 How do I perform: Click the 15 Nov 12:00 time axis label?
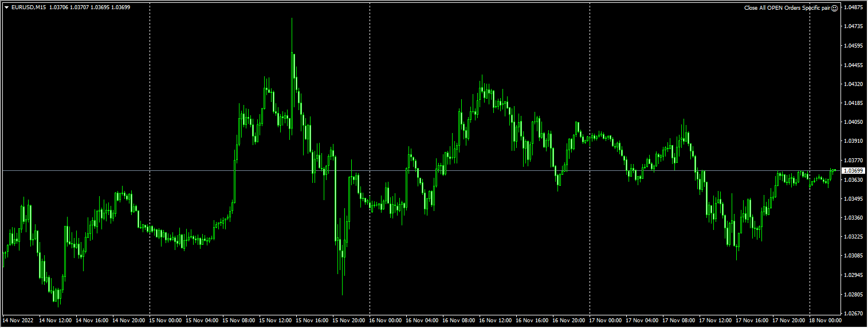coord(276,321)
